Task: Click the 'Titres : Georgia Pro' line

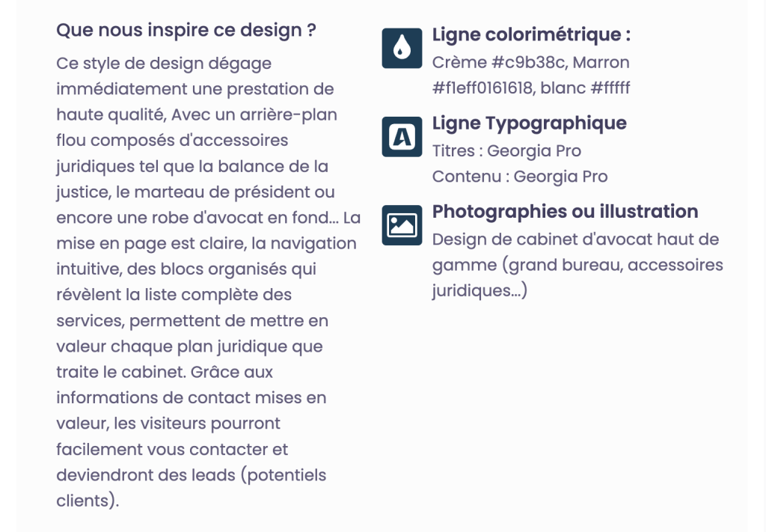Action: 506,151
